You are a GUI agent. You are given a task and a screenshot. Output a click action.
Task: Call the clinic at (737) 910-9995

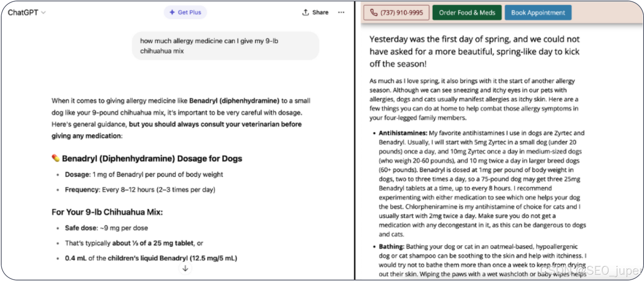point(396,13)
